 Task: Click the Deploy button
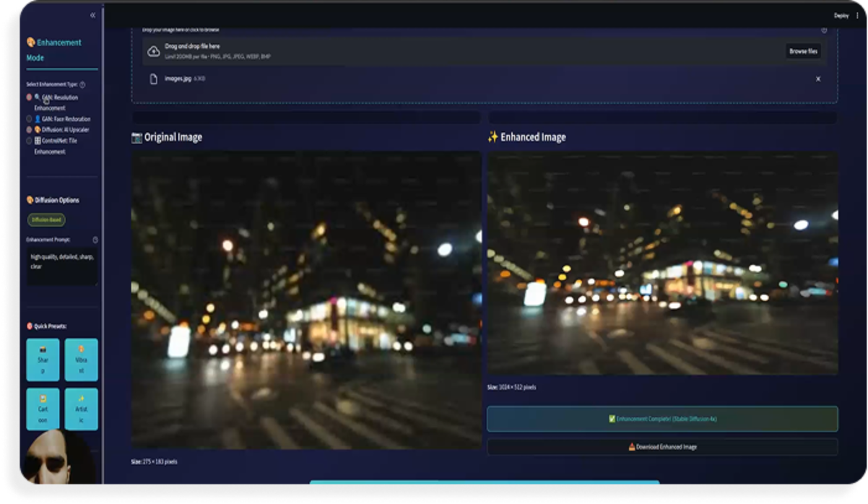pyautogui.click(x=841, y=15)
